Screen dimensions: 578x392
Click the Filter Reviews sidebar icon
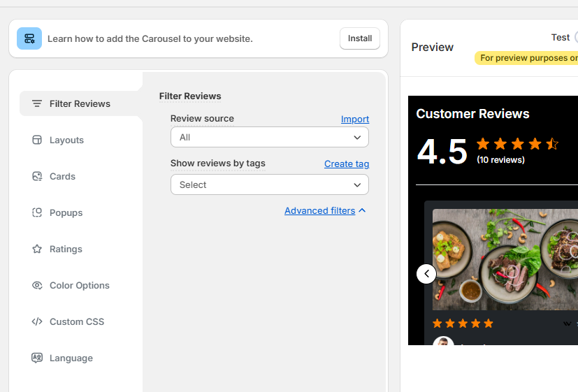(x=37, y=103)
